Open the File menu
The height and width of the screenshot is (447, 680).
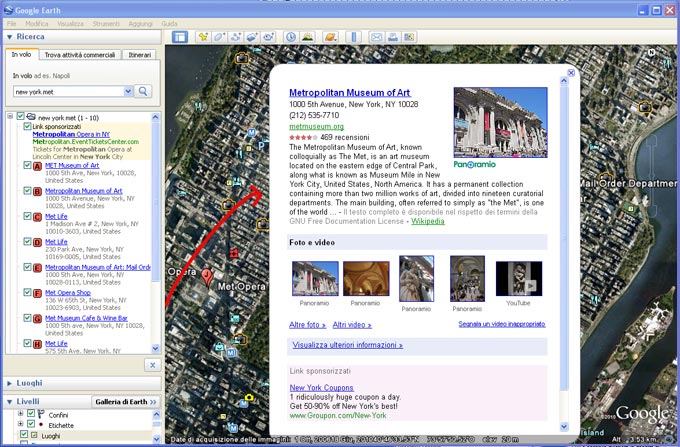11,23
